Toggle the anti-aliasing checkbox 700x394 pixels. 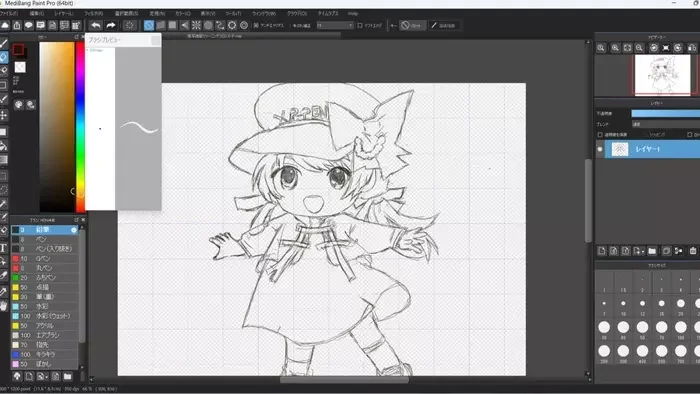point(256,25)
